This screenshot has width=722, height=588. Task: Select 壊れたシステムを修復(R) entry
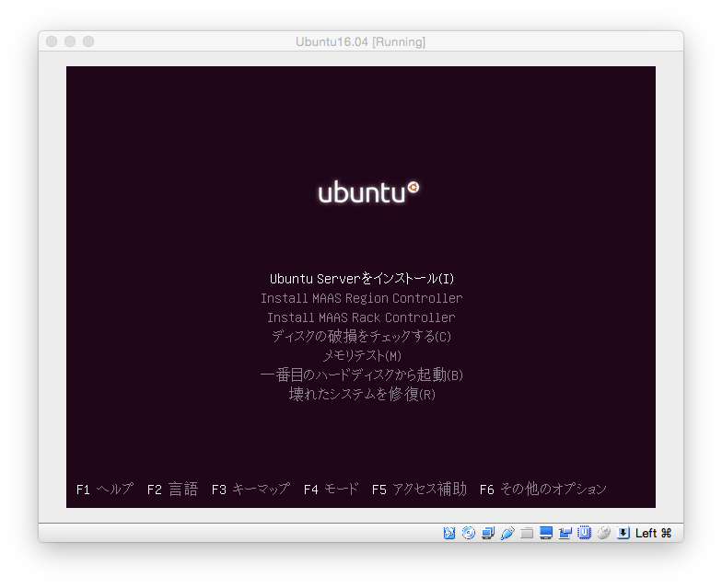pos(361,394)
